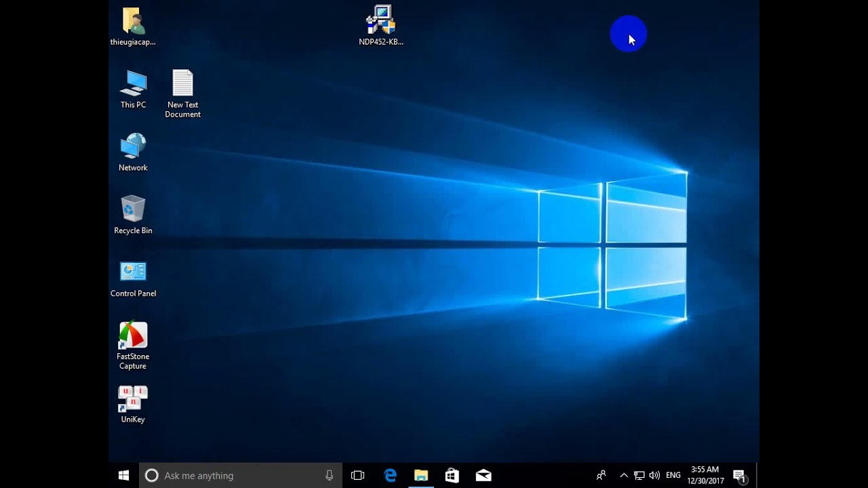This screenshot has width=868, height=488.
Task: Click the Ask me anything search box
Action: click(241, 476)
